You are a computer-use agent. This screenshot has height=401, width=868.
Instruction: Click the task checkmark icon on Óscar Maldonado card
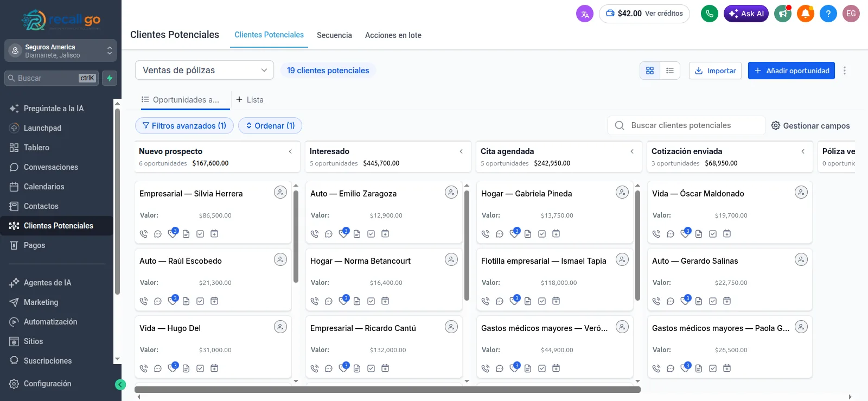713,234
